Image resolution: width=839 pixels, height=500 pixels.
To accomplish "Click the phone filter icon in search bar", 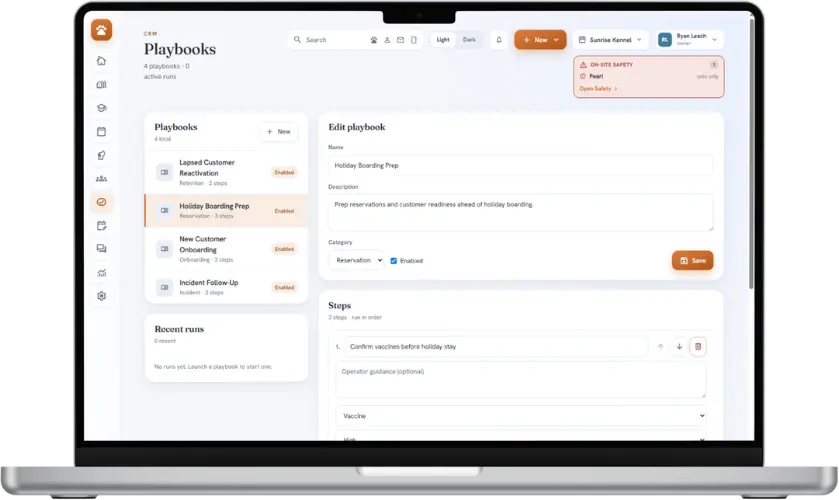I will (414, 40).
